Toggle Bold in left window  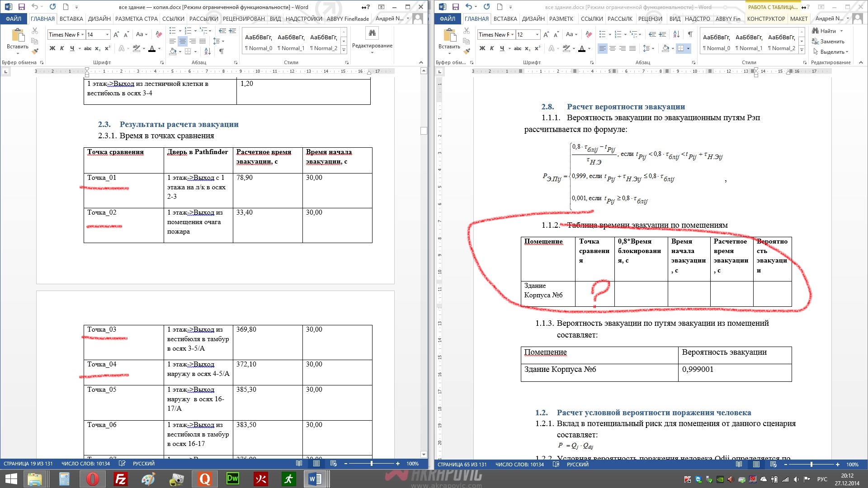coord(52,48)
